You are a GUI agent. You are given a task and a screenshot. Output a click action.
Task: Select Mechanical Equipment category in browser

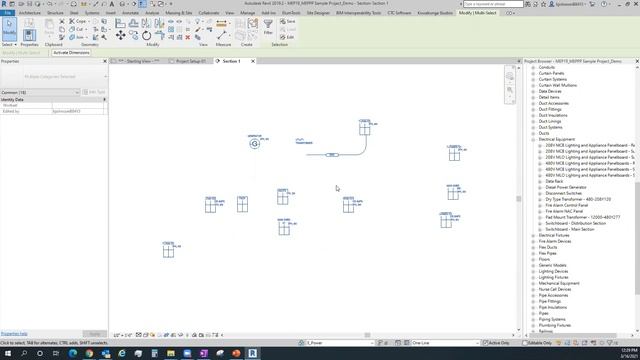click(x=559, y=283)
